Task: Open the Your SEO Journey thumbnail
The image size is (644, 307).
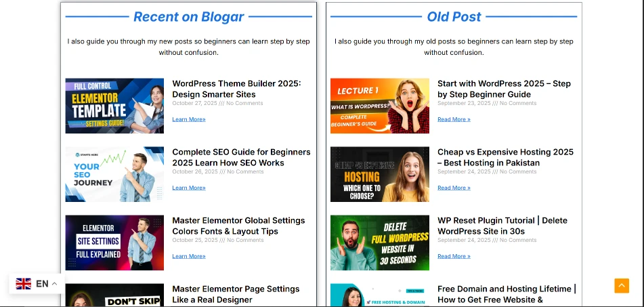Action: [x=114, y=174]
